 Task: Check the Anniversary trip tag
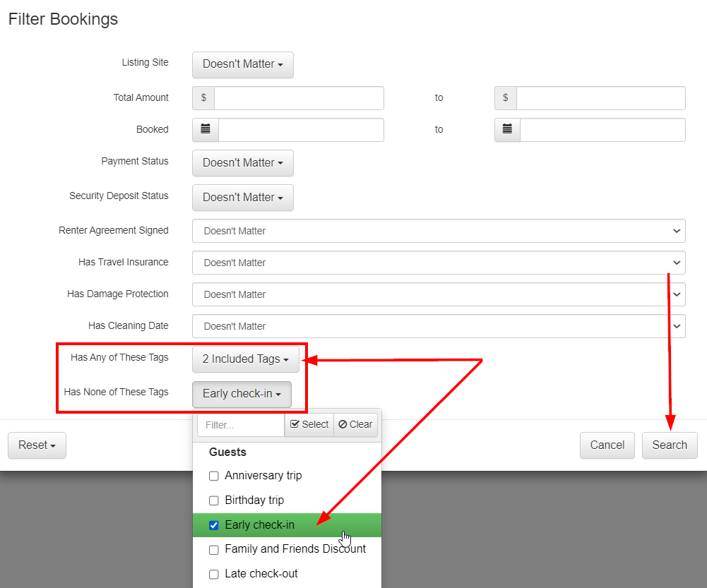(x=214, y=476)
